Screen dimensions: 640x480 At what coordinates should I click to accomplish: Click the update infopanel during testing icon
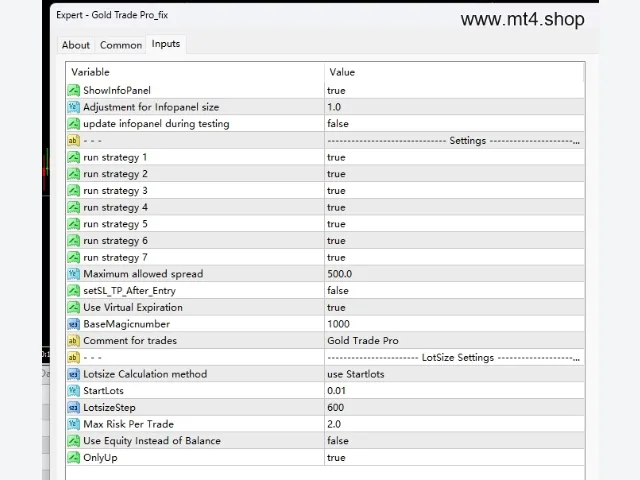pos(73,124)
